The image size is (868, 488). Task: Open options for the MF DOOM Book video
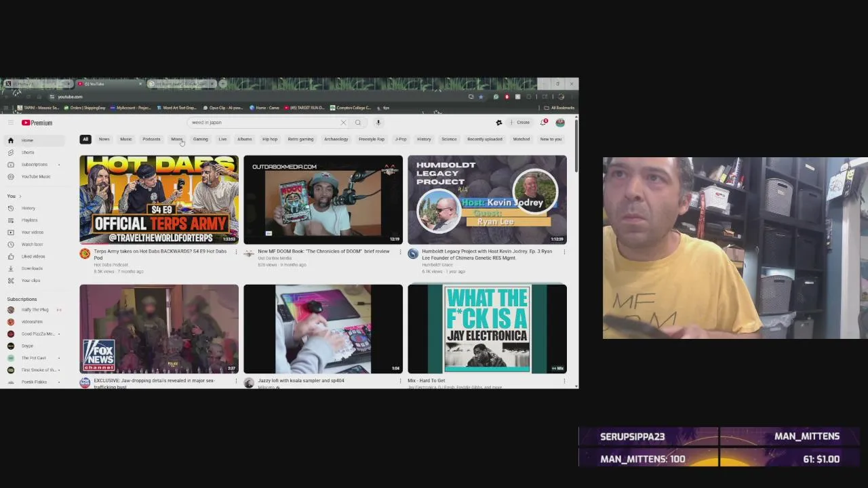point(400,252)
